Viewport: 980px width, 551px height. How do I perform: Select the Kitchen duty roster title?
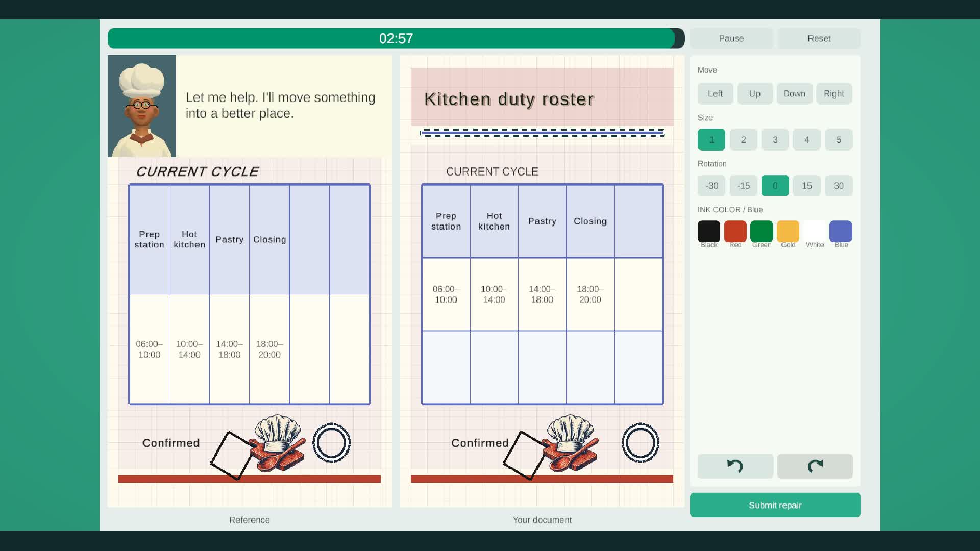click(509, 99)
